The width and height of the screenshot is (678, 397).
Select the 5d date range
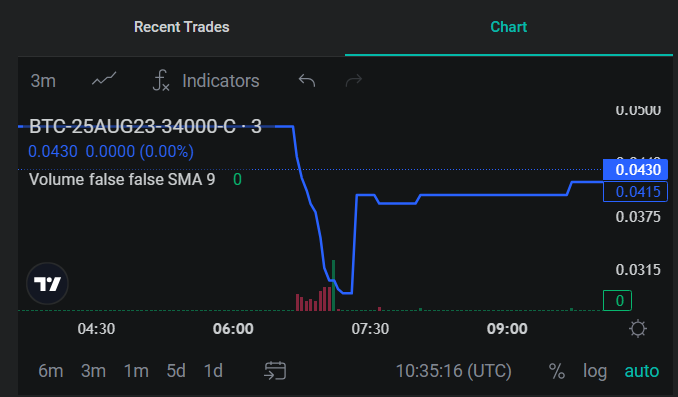pos(176,371)
